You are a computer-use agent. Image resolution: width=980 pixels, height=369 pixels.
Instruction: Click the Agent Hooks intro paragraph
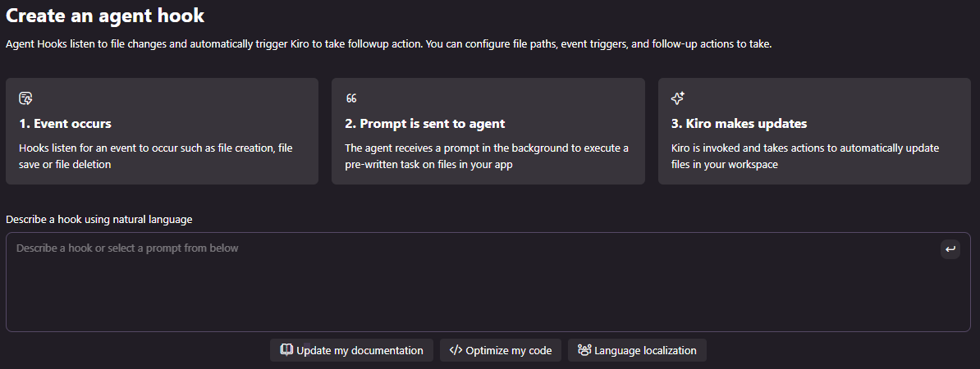point(389,46)
